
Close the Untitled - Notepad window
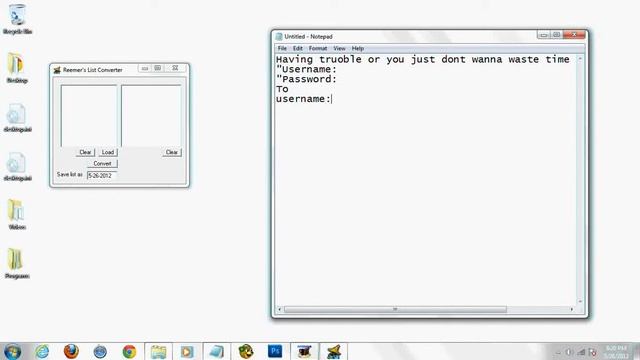[574, 35]
